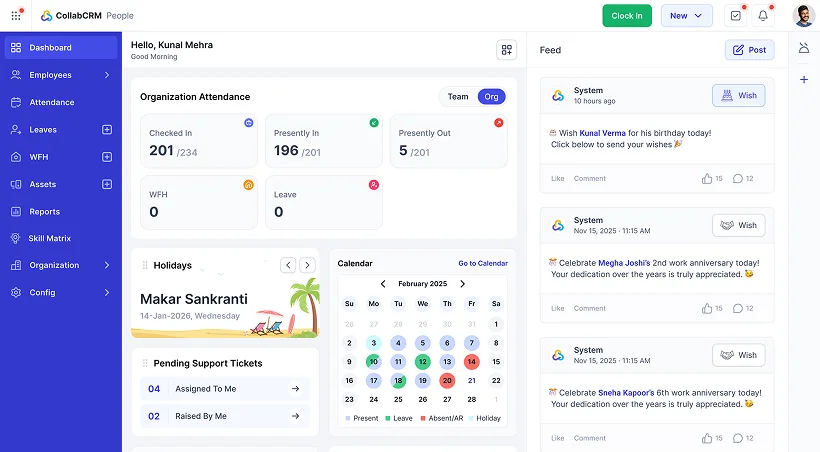Open the customize dashboard widgets icon

tap(507, 50)
